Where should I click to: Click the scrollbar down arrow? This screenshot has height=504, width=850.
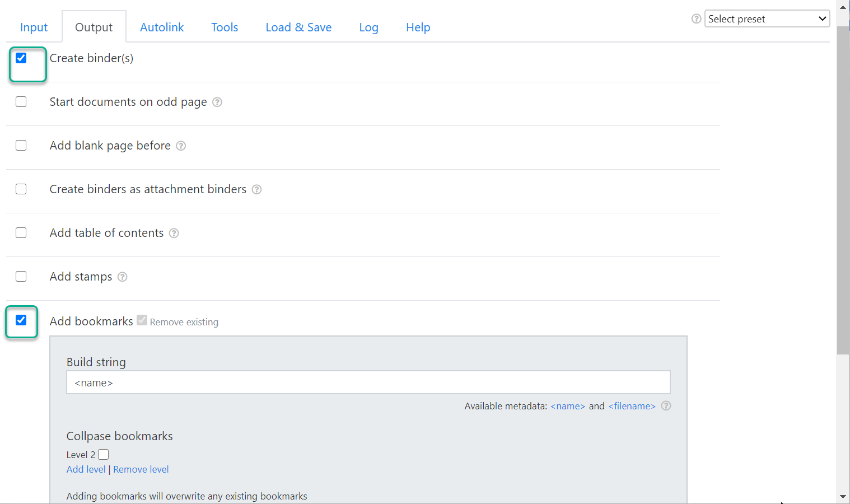tap(843, 496)
